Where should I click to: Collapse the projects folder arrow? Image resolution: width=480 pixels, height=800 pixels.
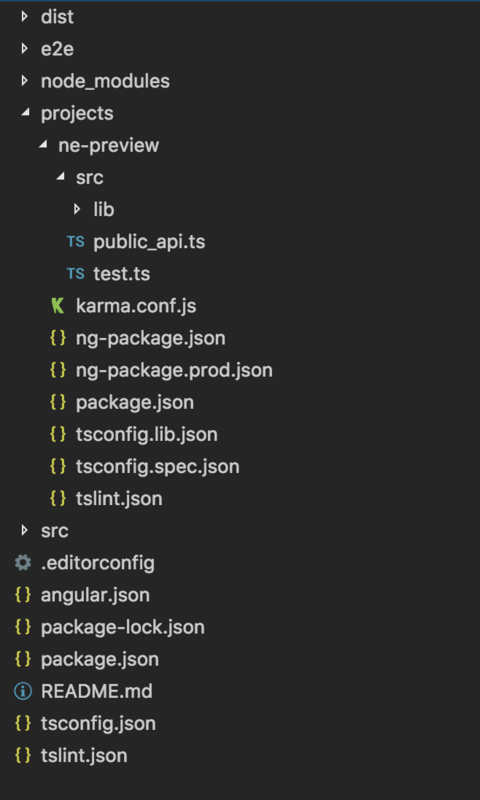click(x=25, y=113)
